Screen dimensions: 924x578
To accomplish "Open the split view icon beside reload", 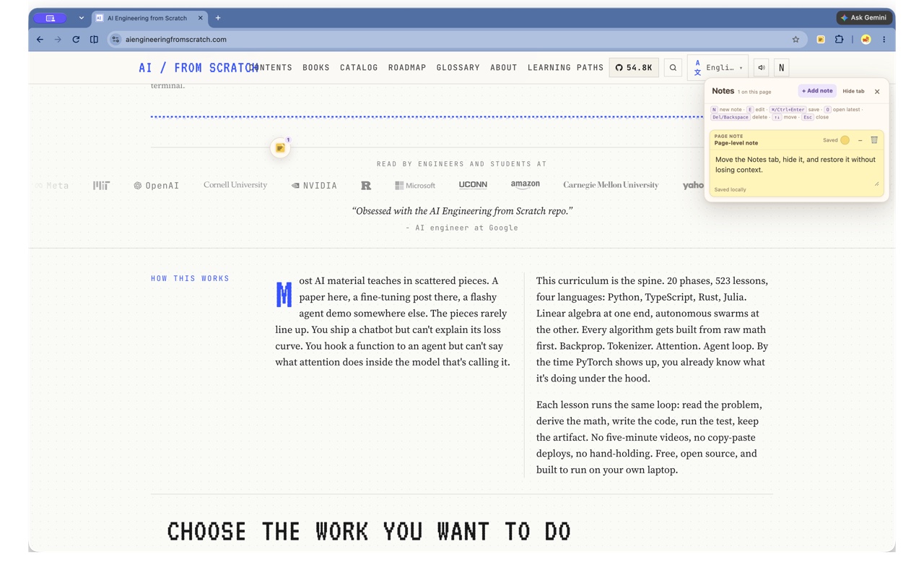I will 94,40.
